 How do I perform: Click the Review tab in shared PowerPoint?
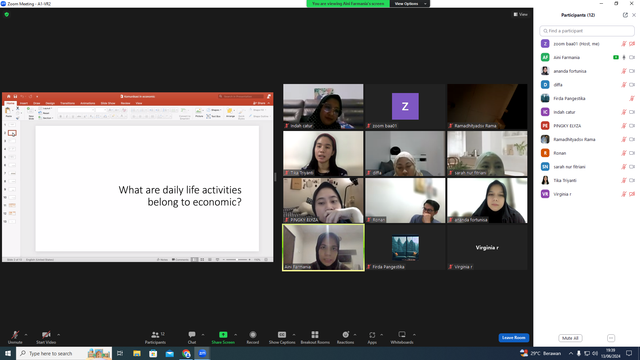click(125, 103)
